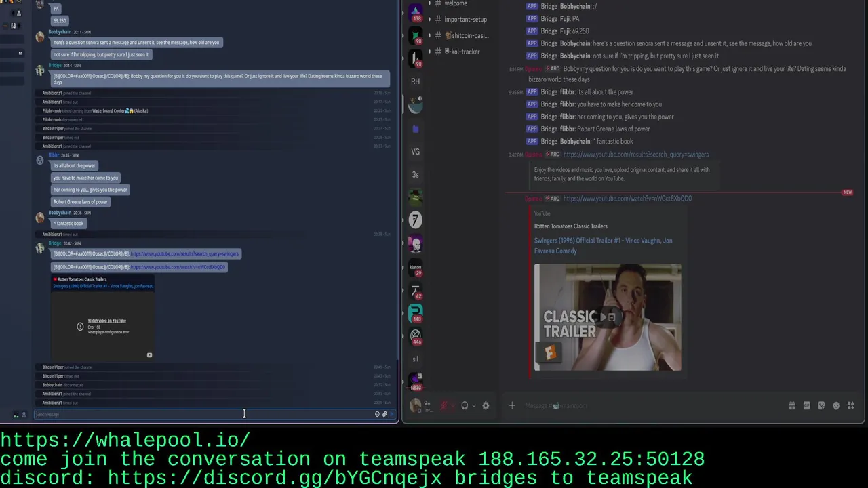This screenshot has height=488, width=868.
Task: Open the server showing badge 446
Action: (415, 336)
